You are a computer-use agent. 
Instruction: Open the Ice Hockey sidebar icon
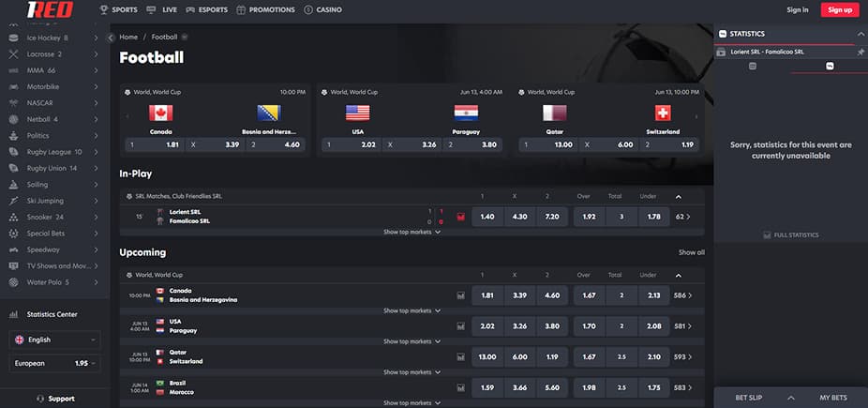coord(14,38)
